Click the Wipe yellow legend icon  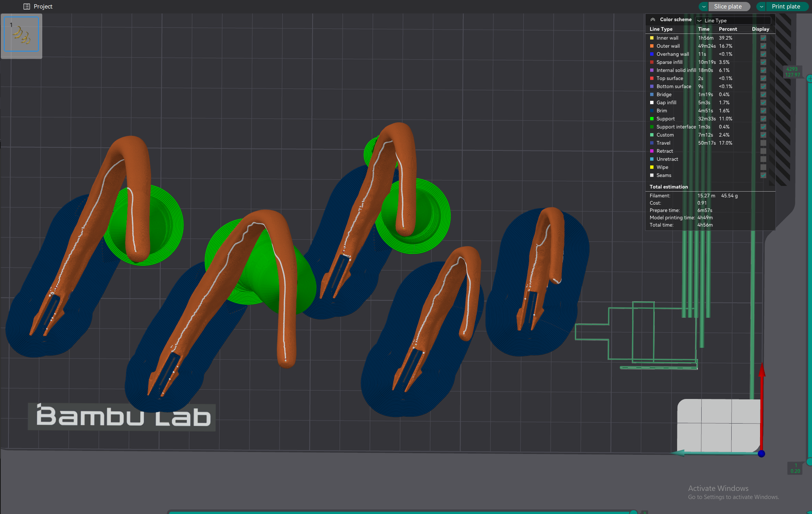652,167
